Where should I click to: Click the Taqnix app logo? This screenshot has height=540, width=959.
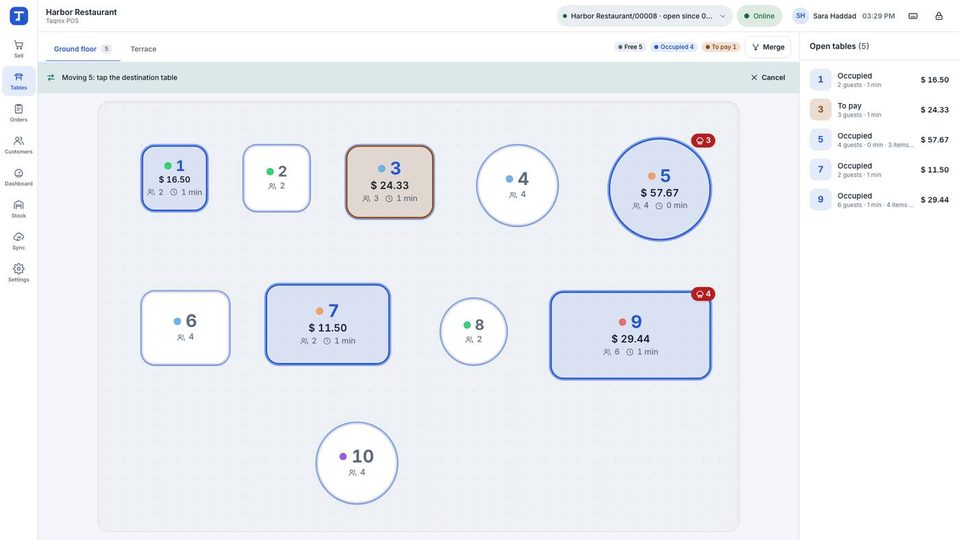[x=18, y=16]
